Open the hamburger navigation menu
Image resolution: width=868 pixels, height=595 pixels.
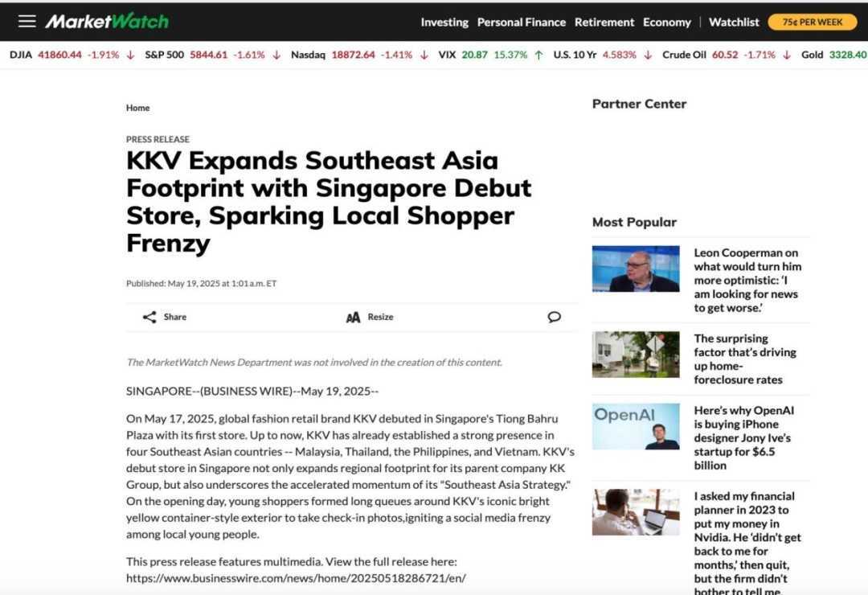tap(27, 22)
